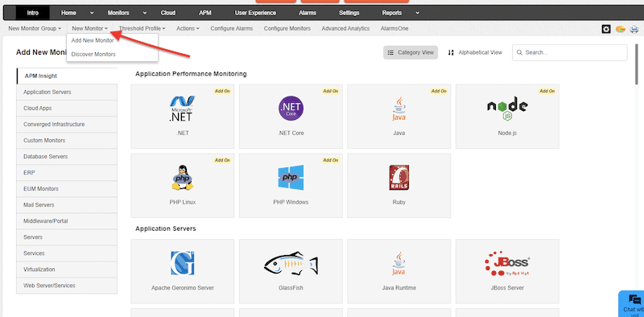
Task: Pick the PHP Linux penguin icon
Action: [x=183, y=177]
